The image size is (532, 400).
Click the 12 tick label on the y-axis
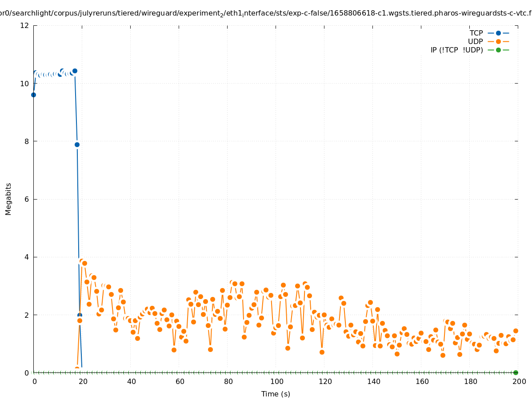[25, 25]
